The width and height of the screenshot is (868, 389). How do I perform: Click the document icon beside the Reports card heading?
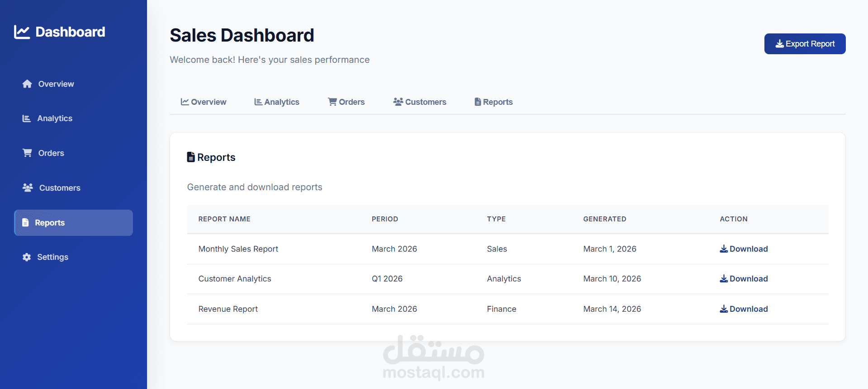pyautogui.click(x=191, y=157)
